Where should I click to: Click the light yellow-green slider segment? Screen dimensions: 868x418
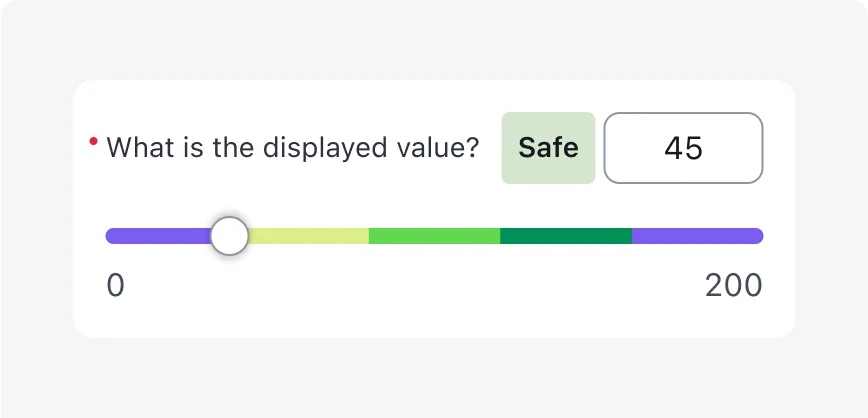(x=309, y=236)
